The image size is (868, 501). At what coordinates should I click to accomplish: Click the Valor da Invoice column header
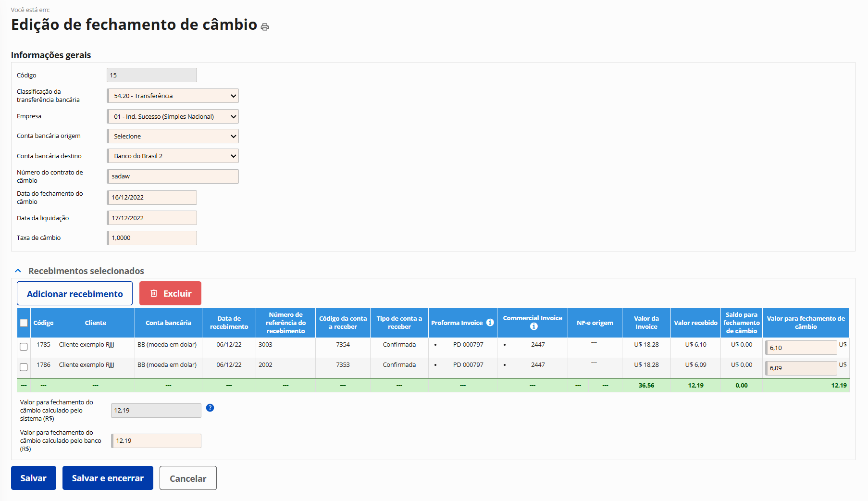[646, 323]
